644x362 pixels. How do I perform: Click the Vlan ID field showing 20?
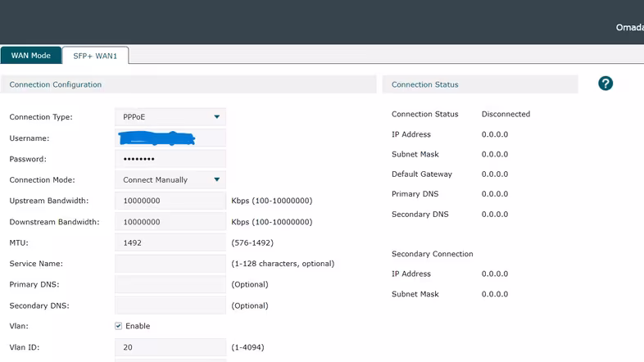[170, 347]
